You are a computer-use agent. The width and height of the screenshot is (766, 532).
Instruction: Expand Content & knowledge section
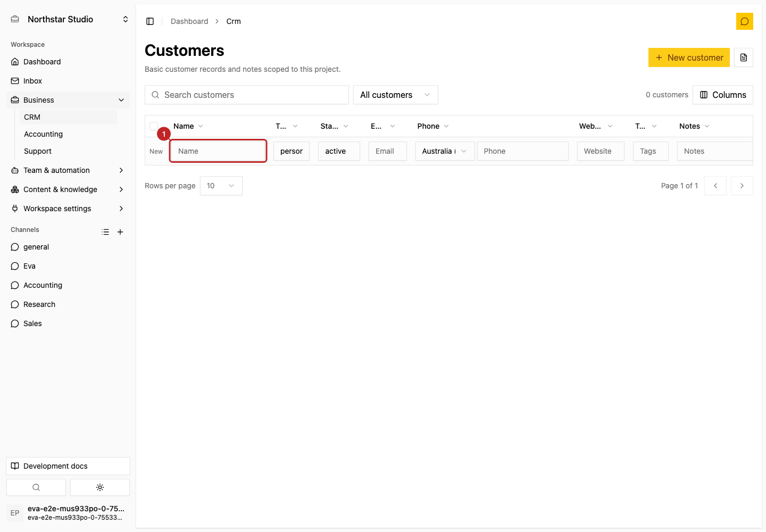[68, 189]
